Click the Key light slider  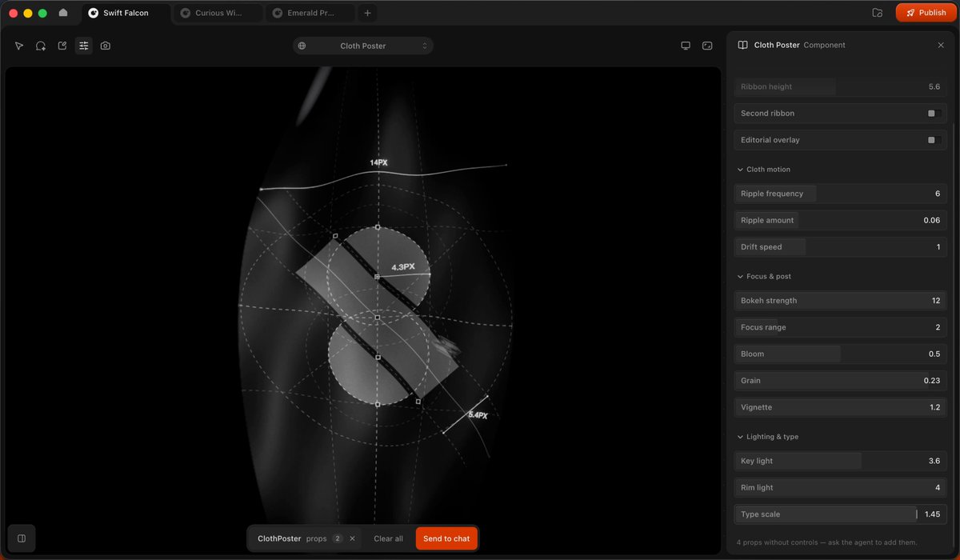(840, 461)
